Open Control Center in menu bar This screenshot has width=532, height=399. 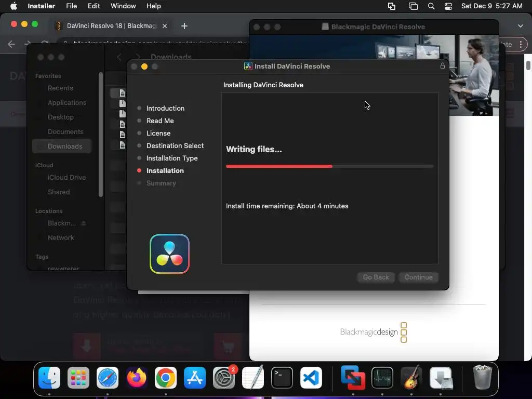448,6
